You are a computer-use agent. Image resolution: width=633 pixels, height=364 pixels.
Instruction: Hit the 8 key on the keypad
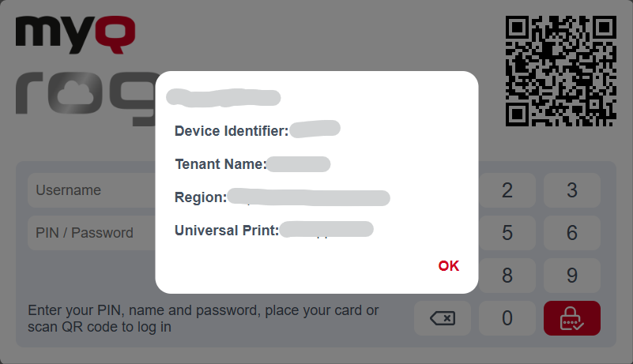point(507,276)
